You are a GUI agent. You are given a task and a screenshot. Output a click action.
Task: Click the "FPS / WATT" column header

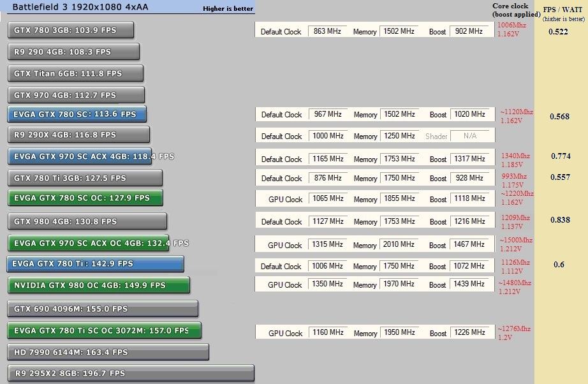click(562, 10)
